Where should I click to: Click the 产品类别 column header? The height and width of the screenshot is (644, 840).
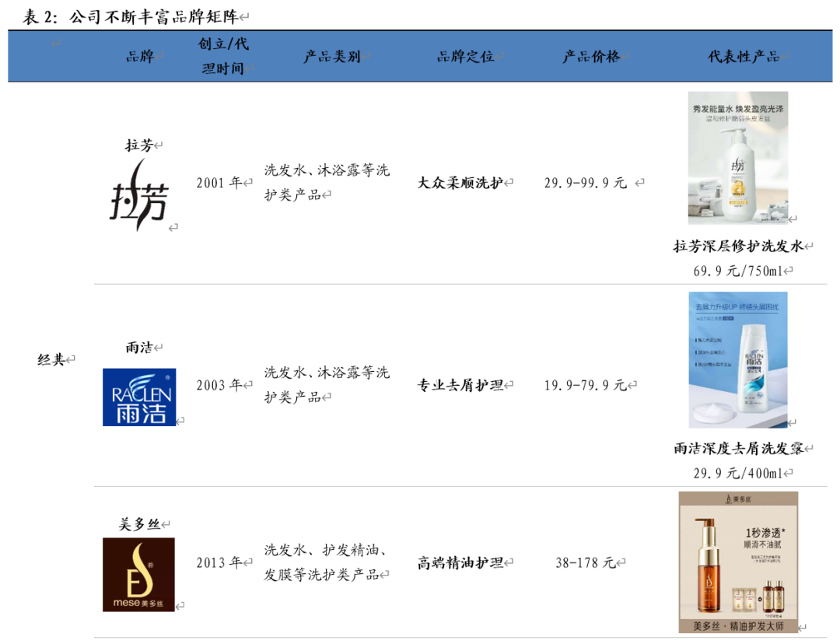click(332, 56)
